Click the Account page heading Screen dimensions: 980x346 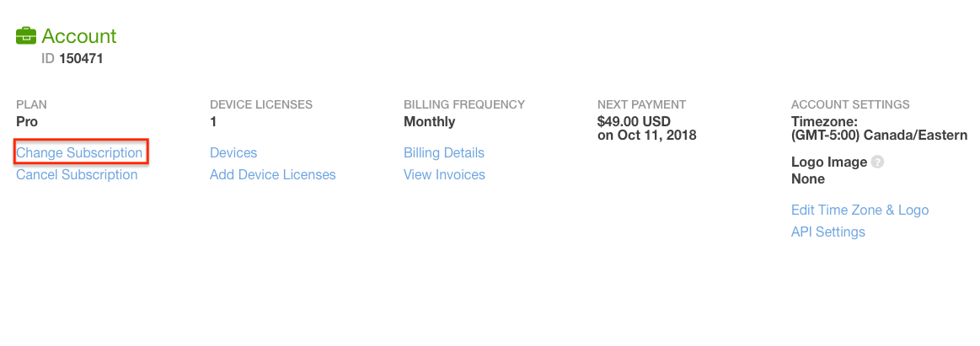pyautogui.click(x=79, y=36)
